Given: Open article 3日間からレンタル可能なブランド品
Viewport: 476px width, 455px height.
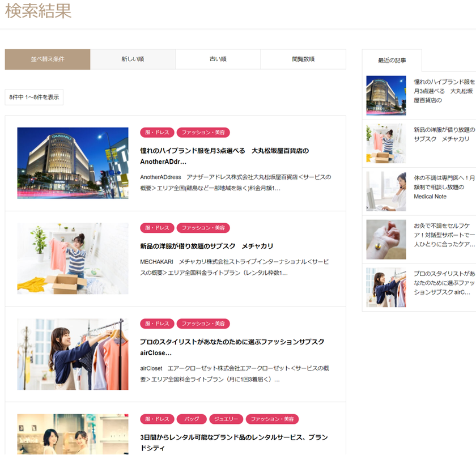Looking at the screenshot, I should pyautogui.click(x=234, y=443).
